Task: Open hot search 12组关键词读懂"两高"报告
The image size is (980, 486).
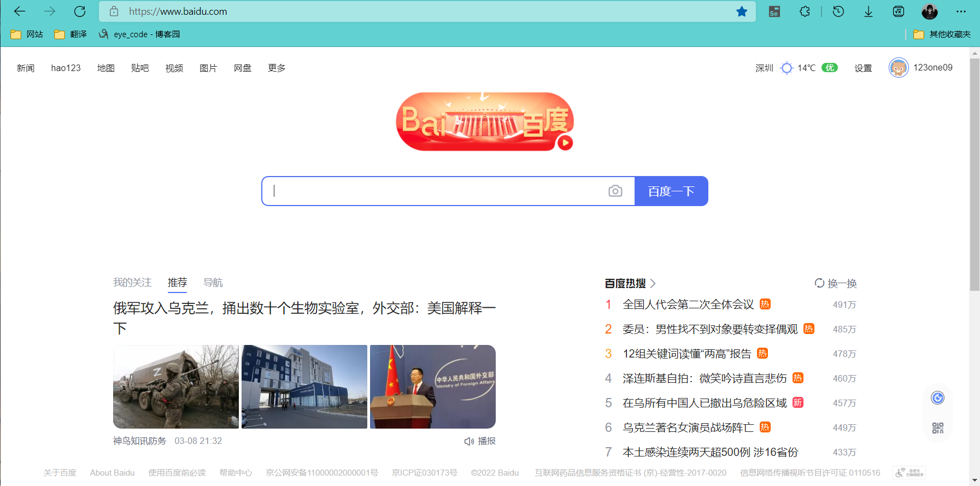Action: click(x=687, y=354)
